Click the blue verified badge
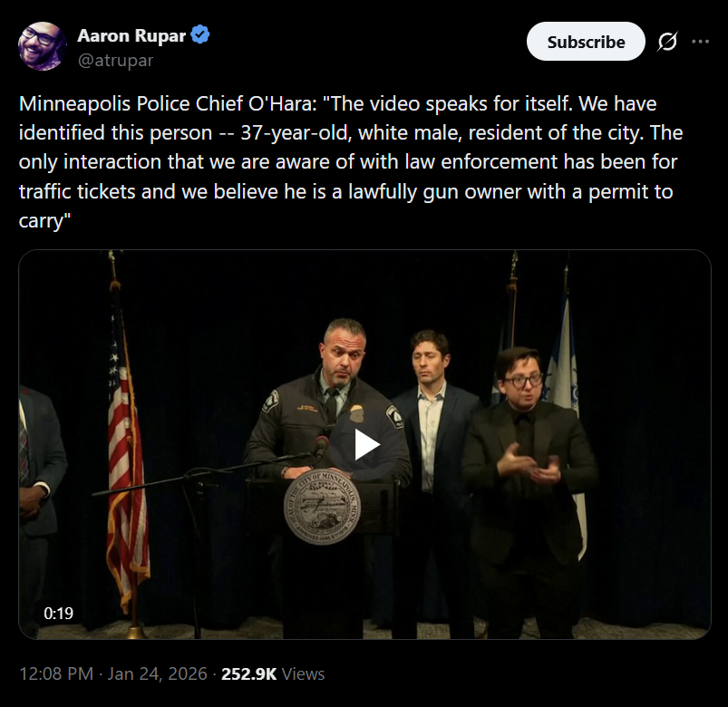This screenshot has height=707, width=728. coord(200,36)
